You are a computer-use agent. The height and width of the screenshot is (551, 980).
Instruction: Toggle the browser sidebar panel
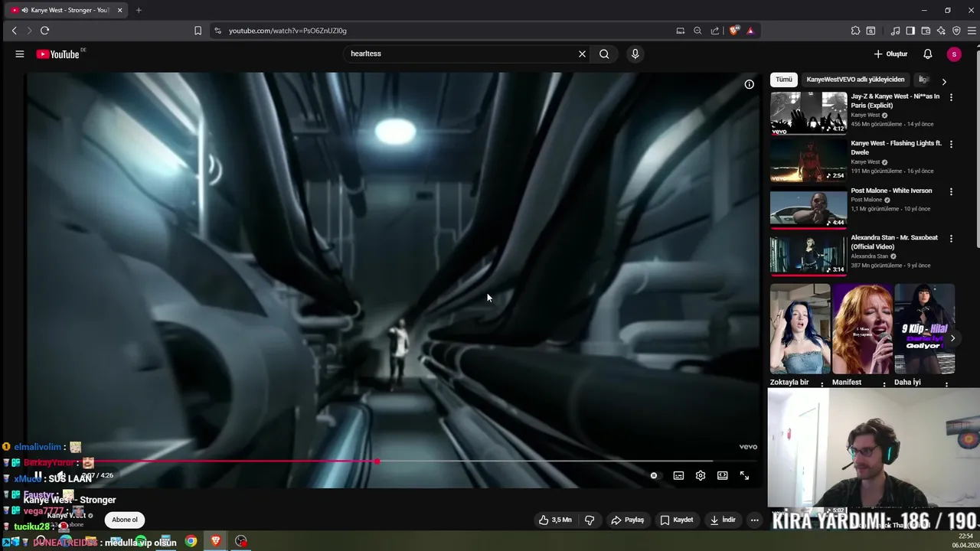click(x=910, y=31)
